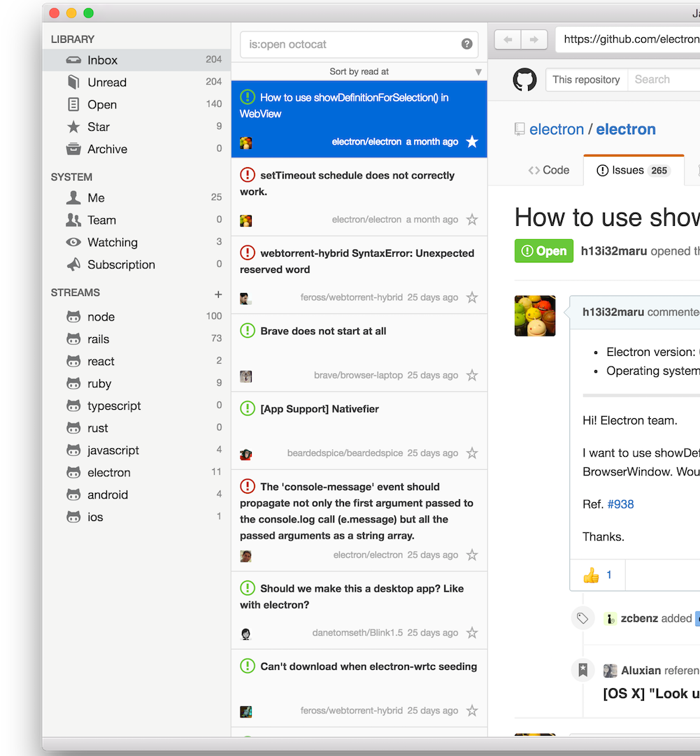The height and width of the screenshot is (756, 700).
Task: Focus the issue filter search field
Action: (x=359, y=44)
